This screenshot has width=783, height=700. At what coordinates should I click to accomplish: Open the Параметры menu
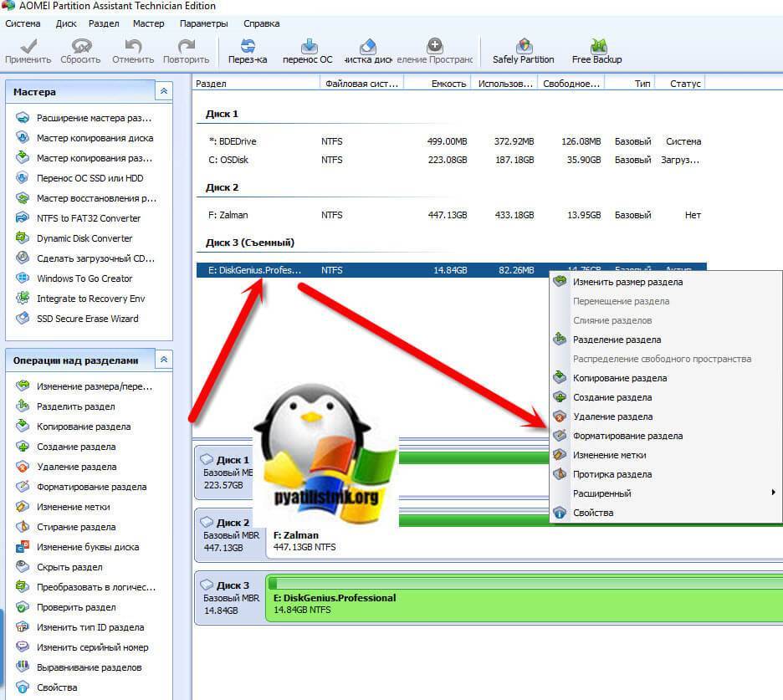pos(203,23)
